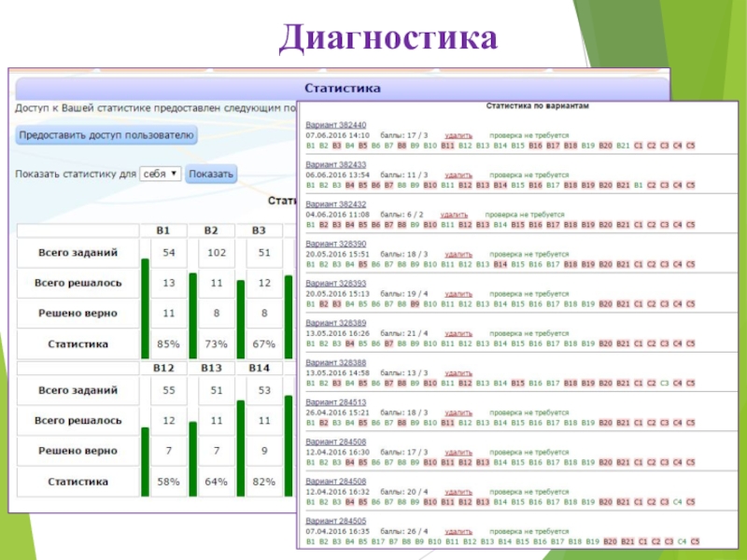Click the B2 column header in statistics table
The image size is (747, 560).
[x=211, y=231]
